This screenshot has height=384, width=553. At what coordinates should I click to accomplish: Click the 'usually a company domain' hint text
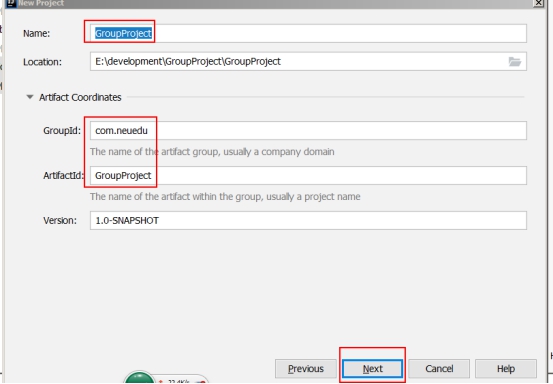point(279,152)
